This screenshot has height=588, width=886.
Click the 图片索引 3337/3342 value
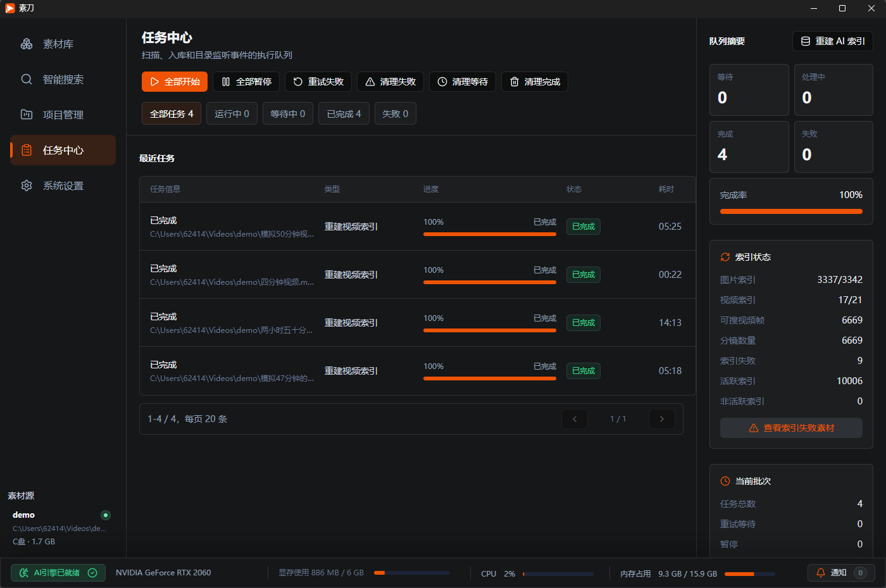pyautogui.click(x=840, y=280)
